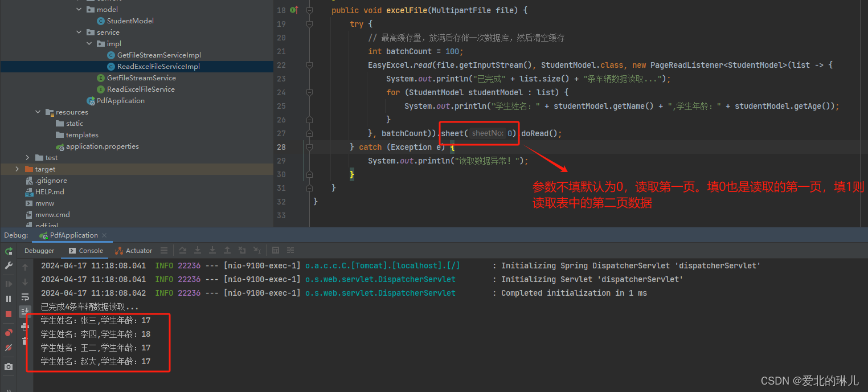868x392 pixels.
Task: Select ReadExcelFileServiceImpl in project tree
Action: [x=158, y=67]
